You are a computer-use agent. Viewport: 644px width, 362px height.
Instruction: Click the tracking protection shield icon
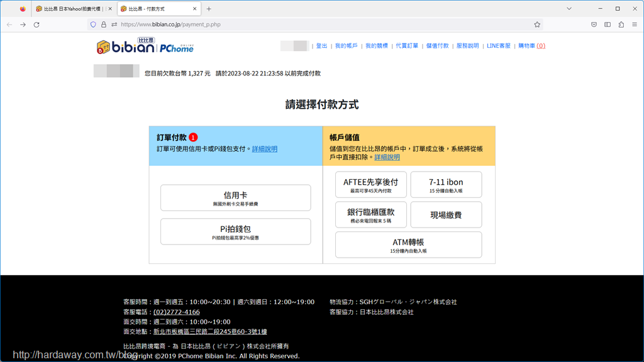pos(93,25)
